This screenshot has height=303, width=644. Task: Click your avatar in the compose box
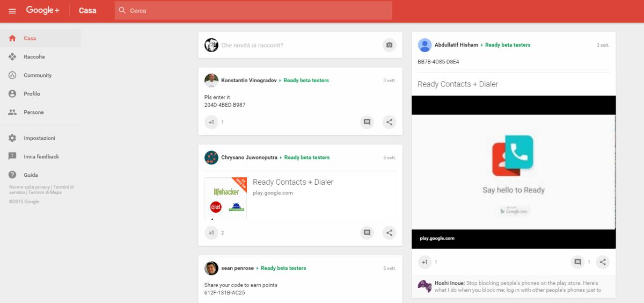tap(211, 45)
